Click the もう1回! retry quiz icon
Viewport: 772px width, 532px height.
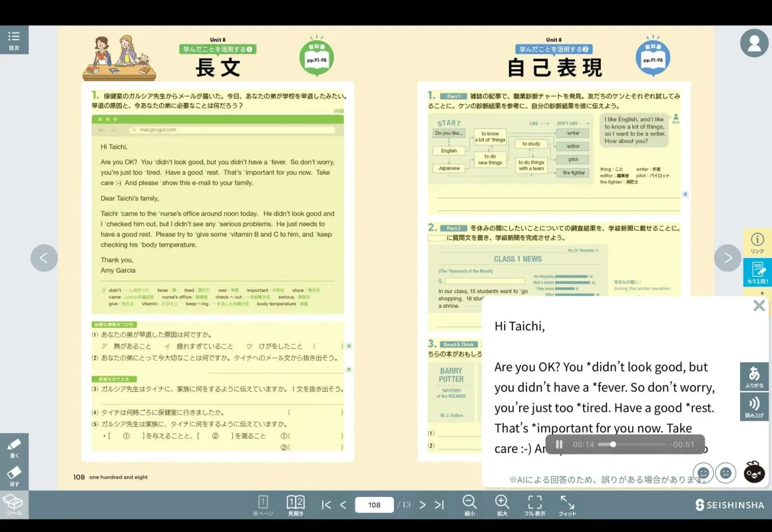[759, 273]
